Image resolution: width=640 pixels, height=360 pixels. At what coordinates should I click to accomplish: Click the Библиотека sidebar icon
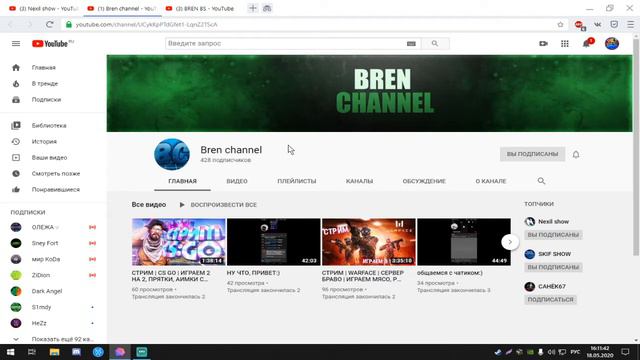click(x=16, y=125)
